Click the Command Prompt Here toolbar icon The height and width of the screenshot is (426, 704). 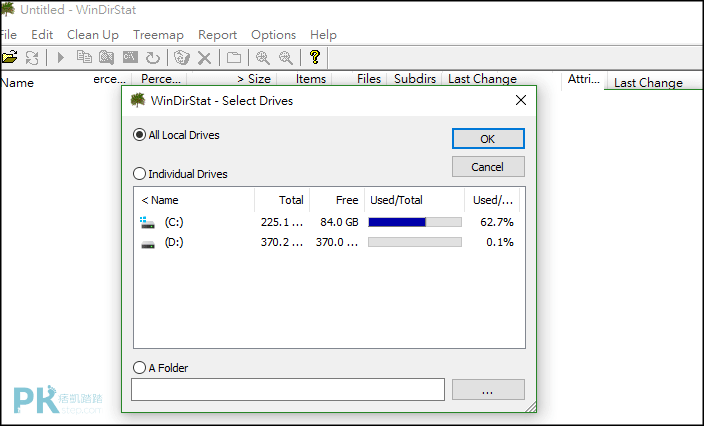(x=130, y=57)
